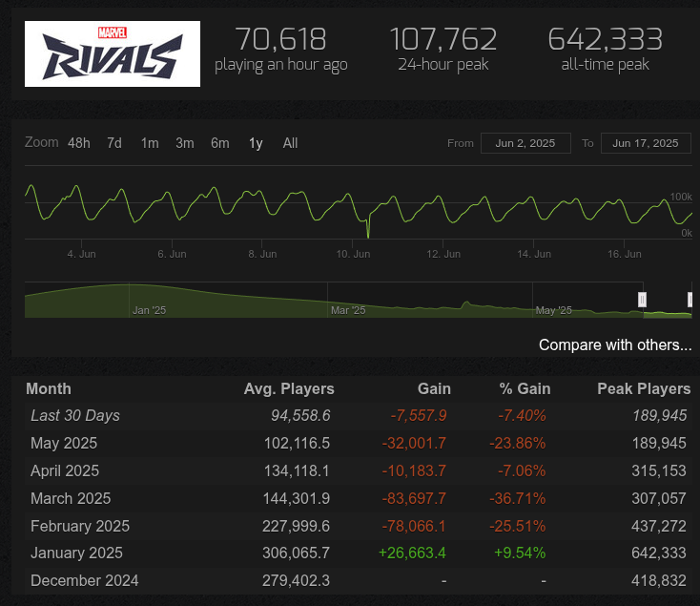Click right range handle on navigator timeline

click(690, 300)
